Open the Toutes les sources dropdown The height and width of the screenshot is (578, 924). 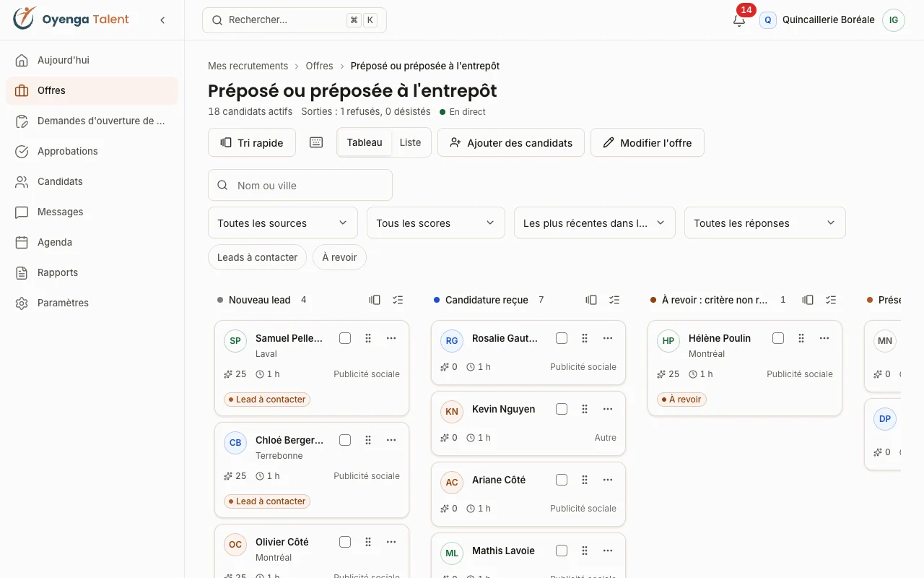pos(283,223)
